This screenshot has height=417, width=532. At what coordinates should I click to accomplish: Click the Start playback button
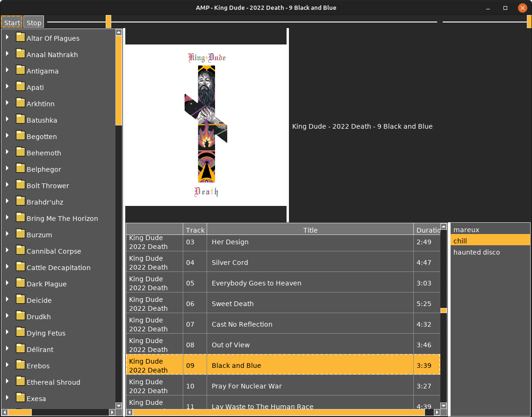coord(12,22)
